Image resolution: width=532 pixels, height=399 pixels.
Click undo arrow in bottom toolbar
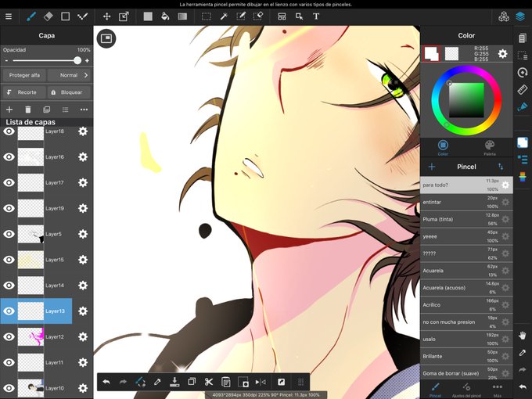106,382
